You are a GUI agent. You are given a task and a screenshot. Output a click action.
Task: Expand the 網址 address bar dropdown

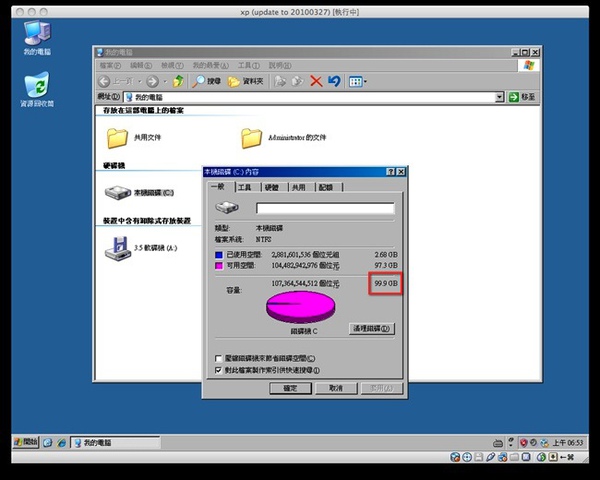[499, 97]
